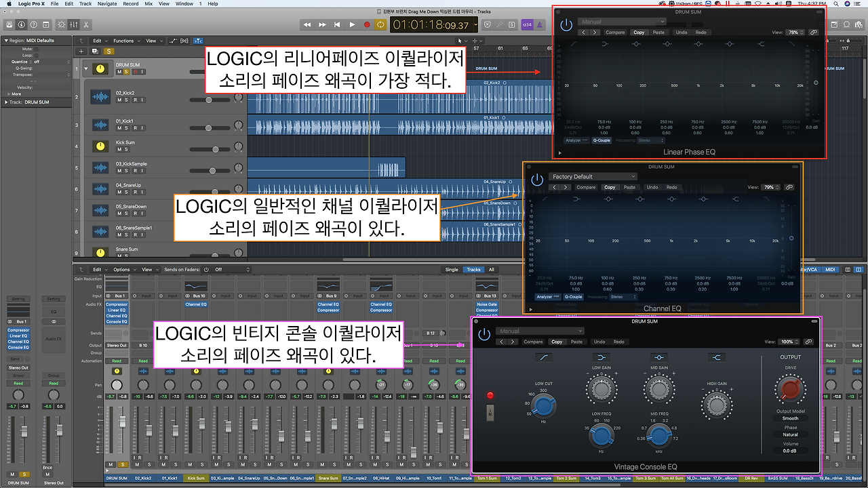868x488 pixels.
Task: Go to beginning with transport button
Action: coord(337,24)
